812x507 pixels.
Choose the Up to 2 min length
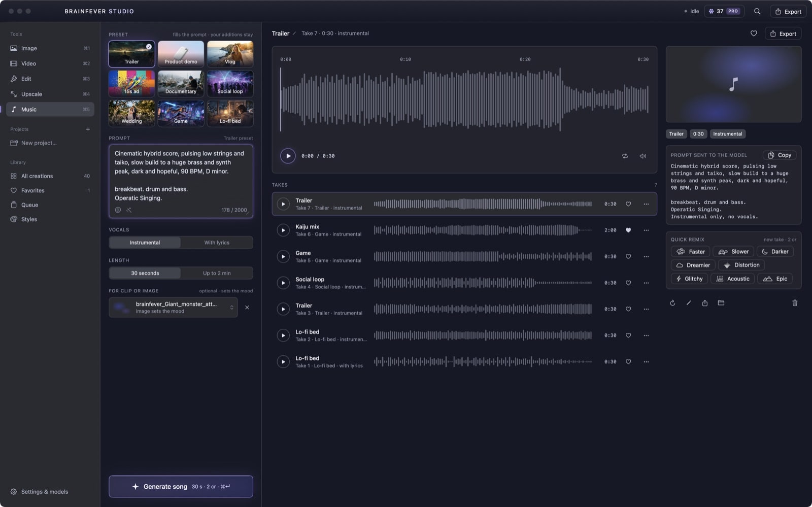pyautogui.click(x=217, y=273)
